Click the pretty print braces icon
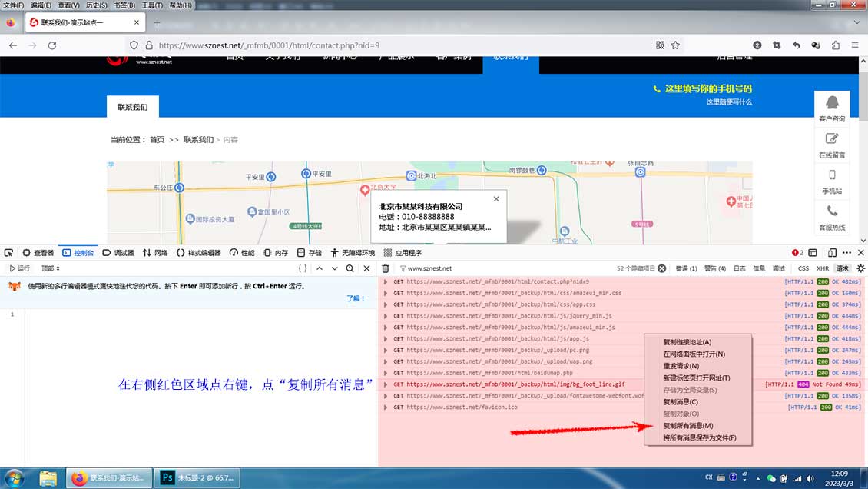Viewport: 868px width, 489px height. [x=303, y=268]
